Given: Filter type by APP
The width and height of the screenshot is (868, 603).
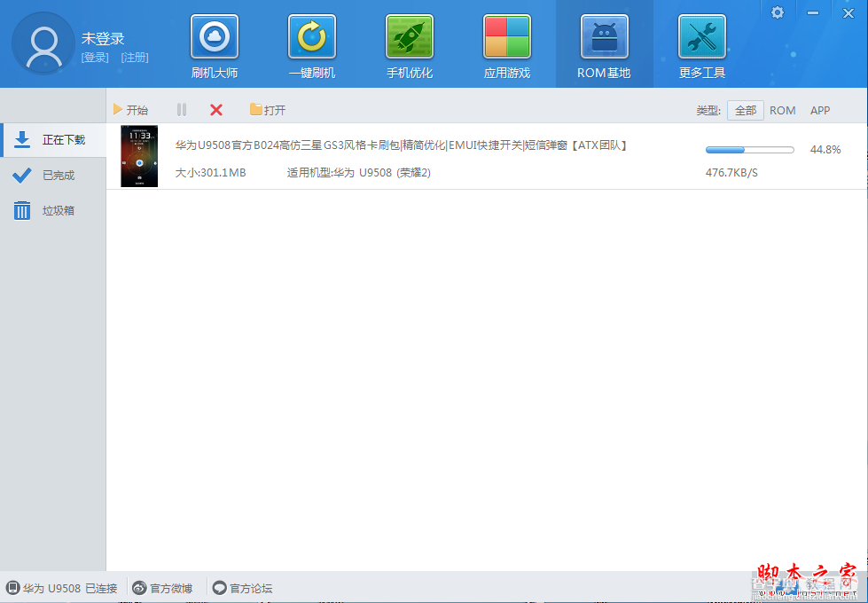Looking at the screenshot, I should (x=820, y=110).
